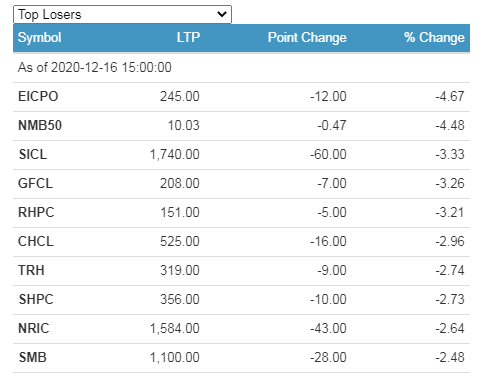The height and width of the screenshot is (377, 487).
Task: Open the SICL symbol link
Action: click(33, 154)
